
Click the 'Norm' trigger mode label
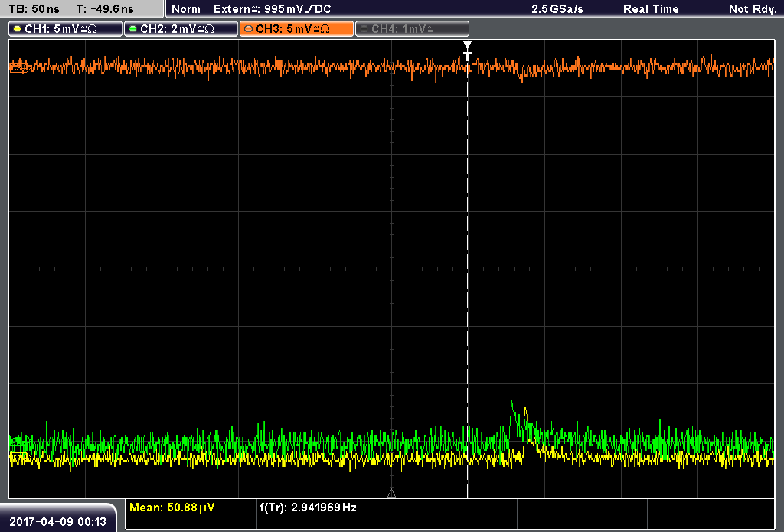(186, 9)
